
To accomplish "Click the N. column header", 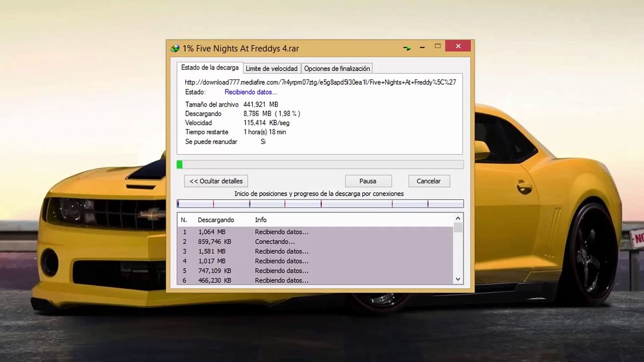I will coord(184,220).
